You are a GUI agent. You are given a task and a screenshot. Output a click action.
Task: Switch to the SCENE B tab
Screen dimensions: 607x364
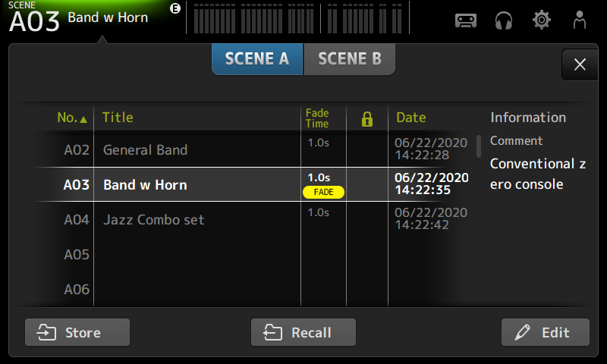click(350, 59)
